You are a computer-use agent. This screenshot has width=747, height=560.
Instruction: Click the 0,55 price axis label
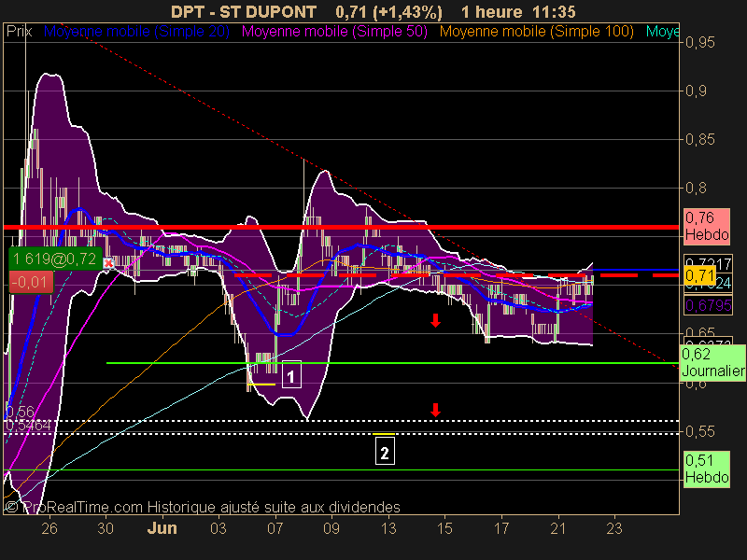click(x=699, y=431)
